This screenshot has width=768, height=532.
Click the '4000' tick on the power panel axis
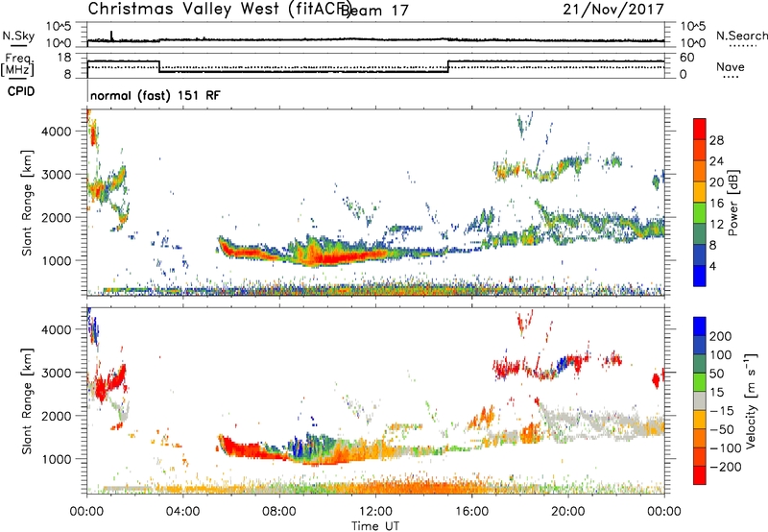57,132
